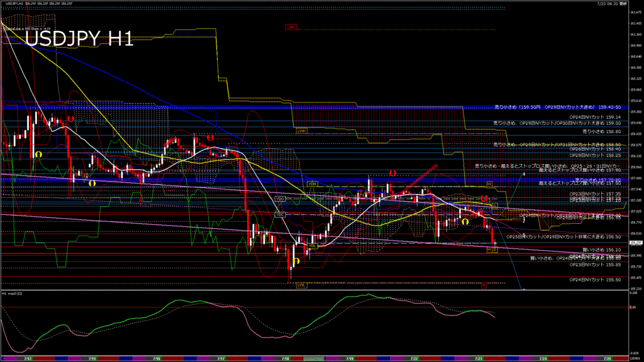Select the yellow LWH level label
The image size is (644, 362).
(302, 131)
